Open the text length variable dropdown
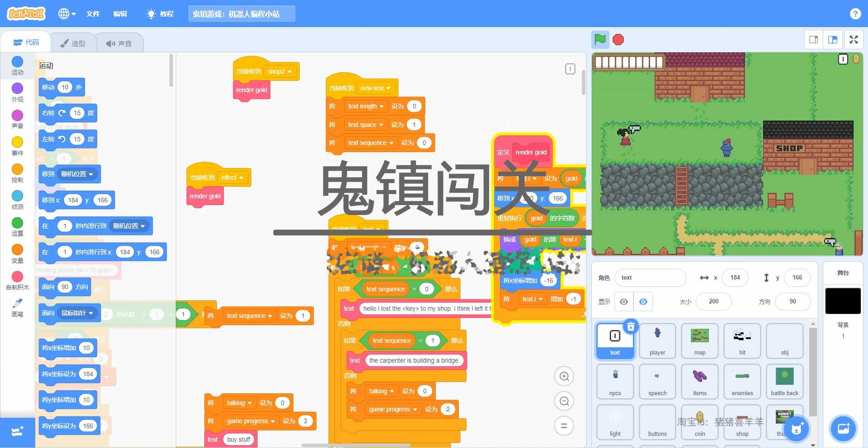868x448 pixels. (x=366, y=106)
